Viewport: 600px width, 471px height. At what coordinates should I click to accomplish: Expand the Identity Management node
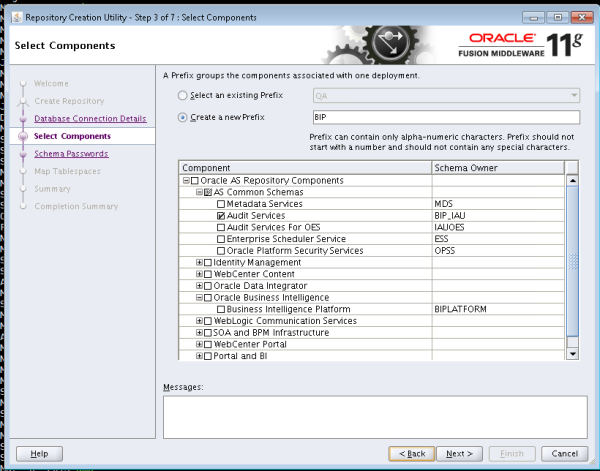tap(199, 262)
